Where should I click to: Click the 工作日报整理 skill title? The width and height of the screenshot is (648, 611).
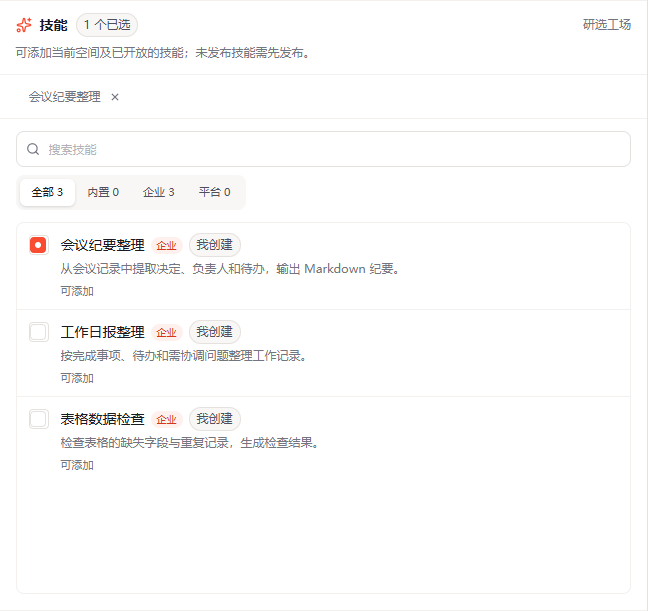point(102,332)
